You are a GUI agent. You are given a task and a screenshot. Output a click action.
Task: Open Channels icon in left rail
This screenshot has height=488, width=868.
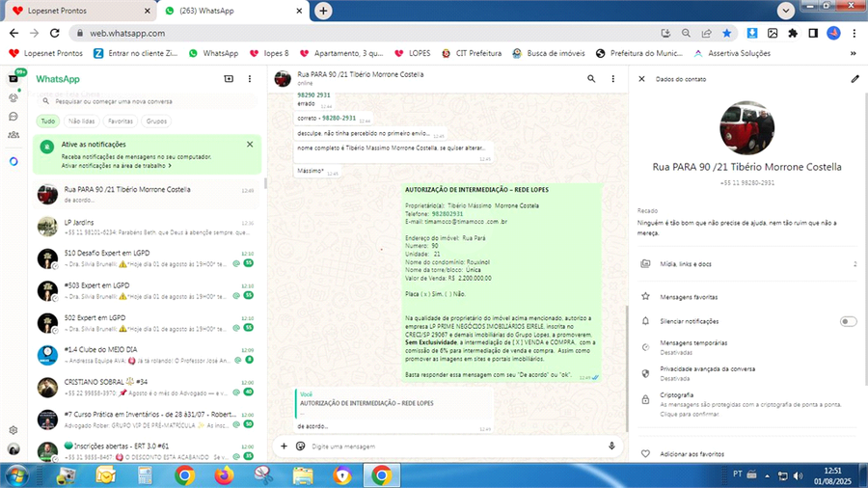[x=14, y=116]
